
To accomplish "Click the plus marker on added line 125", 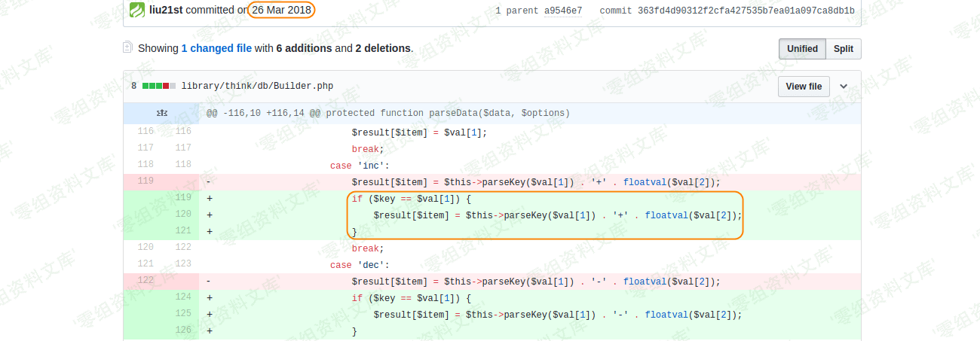I will click(209, 315).
